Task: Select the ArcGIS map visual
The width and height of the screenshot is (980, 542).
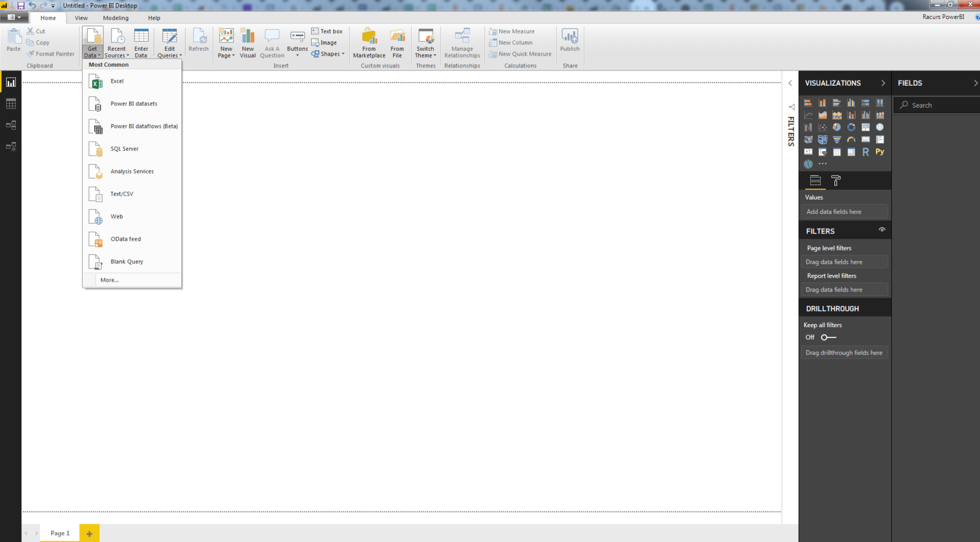Action: coord(808,164)
